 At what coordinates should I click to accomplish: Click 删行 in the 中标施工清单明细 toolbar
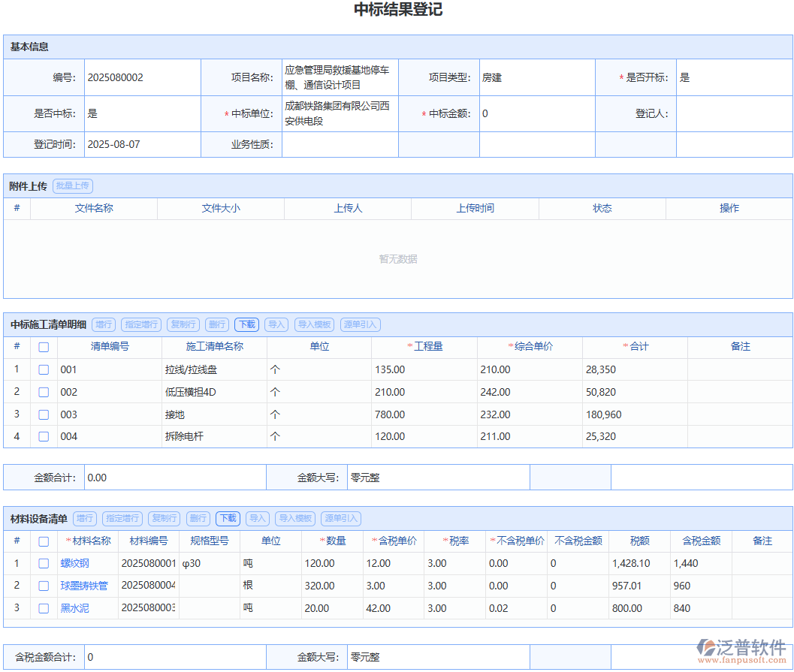click(217, 324)
